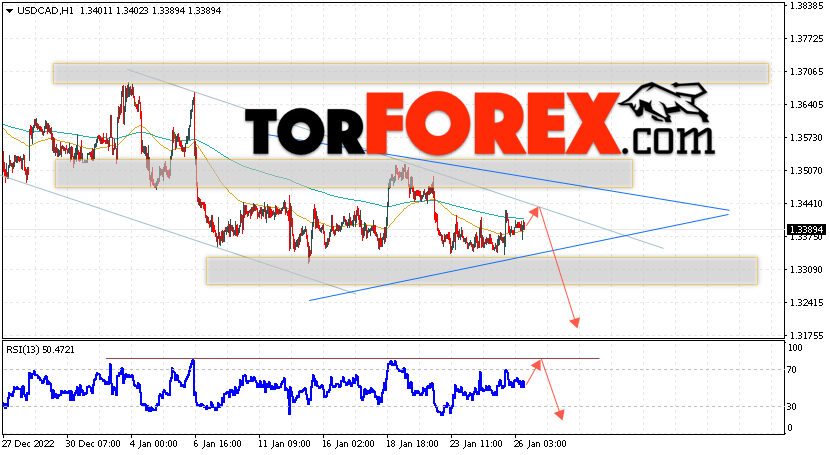Click the 1.35730 price axis label
830x455 pixels.
click(x=806, y=138)
